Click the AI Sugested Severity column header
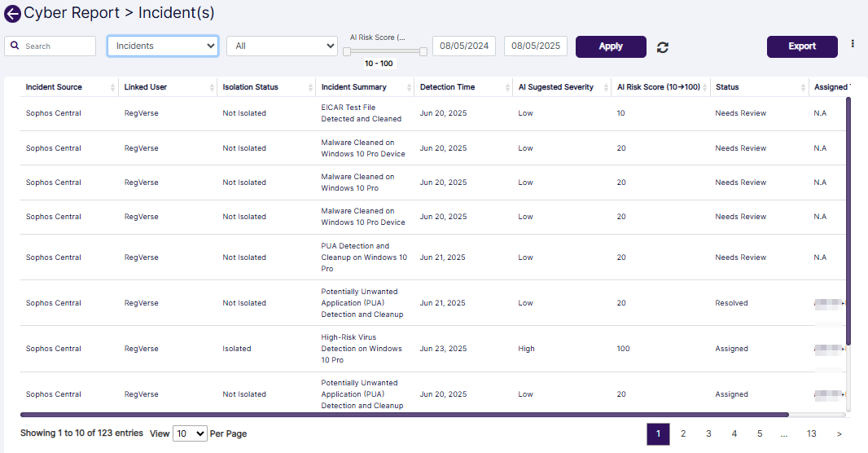The height and width of the screenshot is (453, 868). [556, 87]
